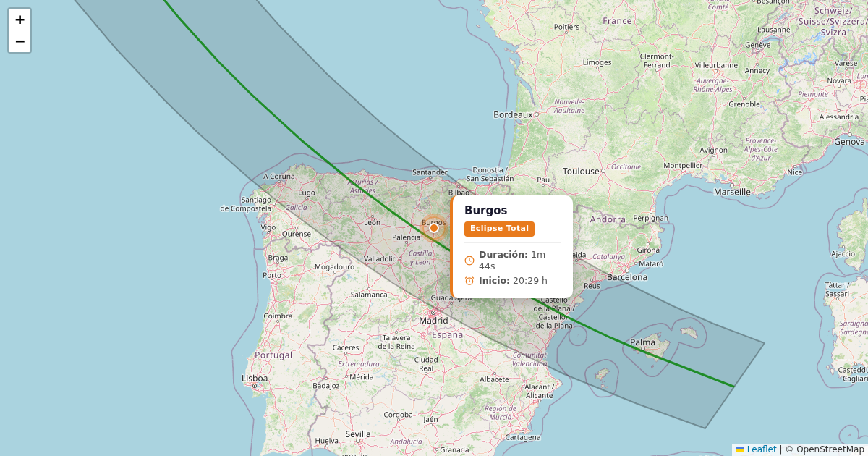Click the Córdoba city label
Image resolution: width=868 pixels, height=456 pixels.
[x=399, y=415]
